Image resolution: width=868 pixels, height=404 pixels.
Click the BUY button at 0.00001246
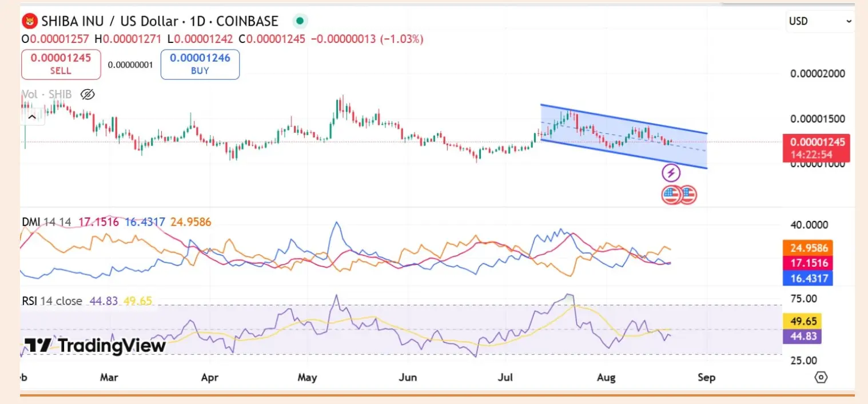[200, 64]
